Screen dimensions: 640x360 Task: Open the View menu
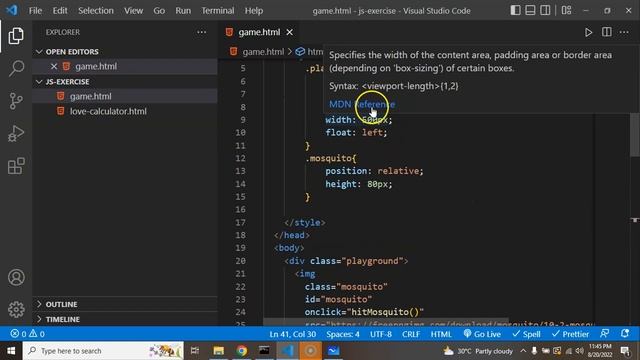[133, 11]
